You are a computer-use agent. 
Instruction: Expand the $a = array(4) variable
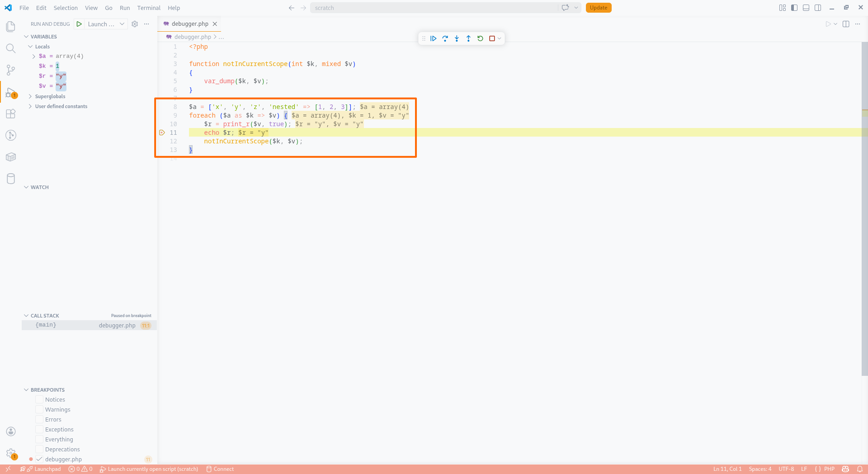tap(34, 57)
